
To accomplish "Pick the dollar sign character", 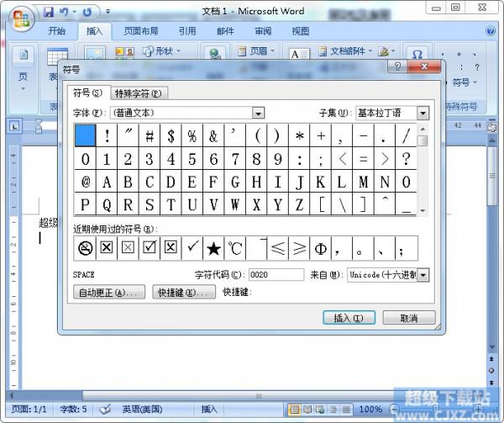I will 171,135.
